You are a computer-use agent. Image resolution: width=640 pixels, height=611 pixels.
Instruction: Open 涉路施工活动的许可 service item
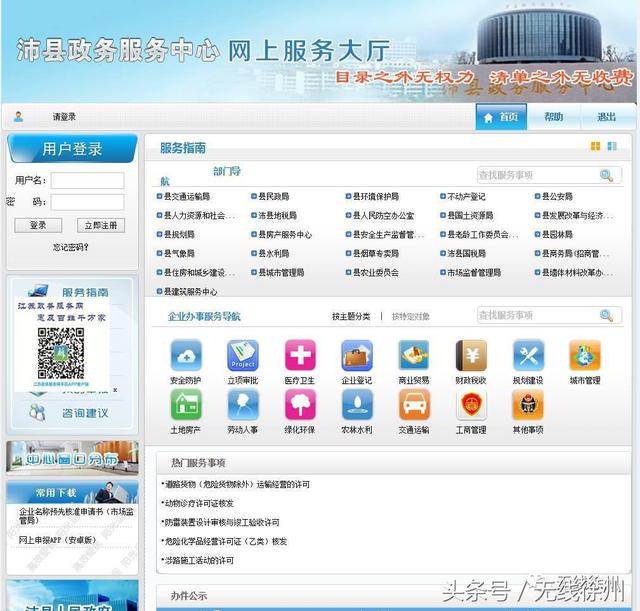point(199,560)
